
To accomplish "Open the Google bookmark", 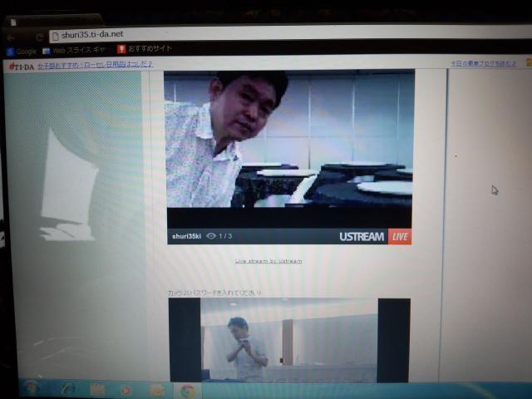I will pyautogui.click(x=22, y=52).
